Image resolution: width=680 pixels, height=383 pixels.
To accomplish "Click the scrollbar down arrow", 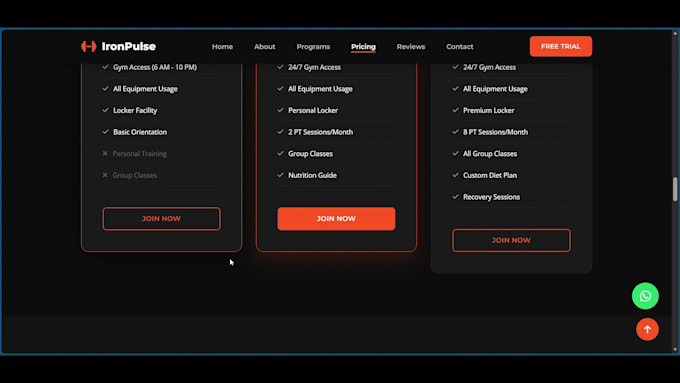I will [675, 349].
